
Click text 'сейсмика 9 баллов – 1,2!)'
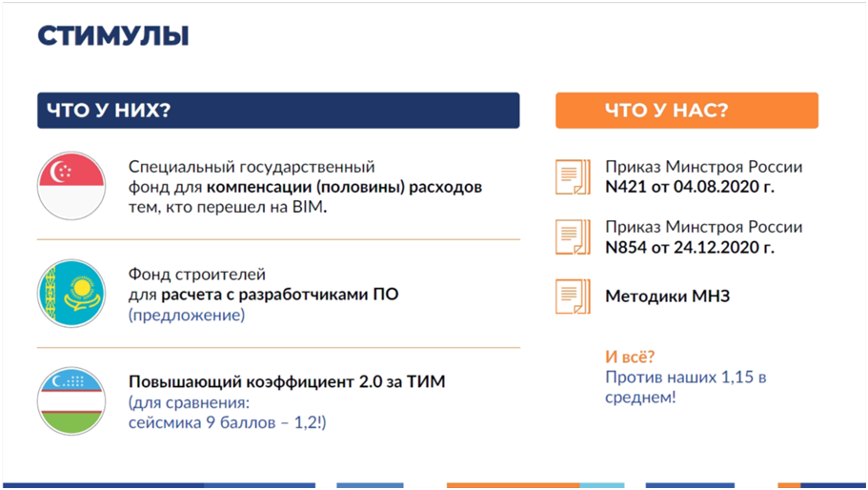228,422
